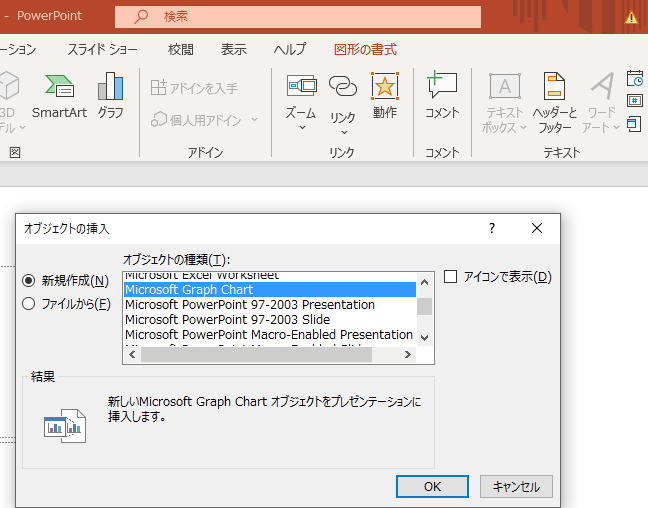Click the object list scroll-right arrow
Viewport: 648px width, 508px height.
(x=407, y=354)
